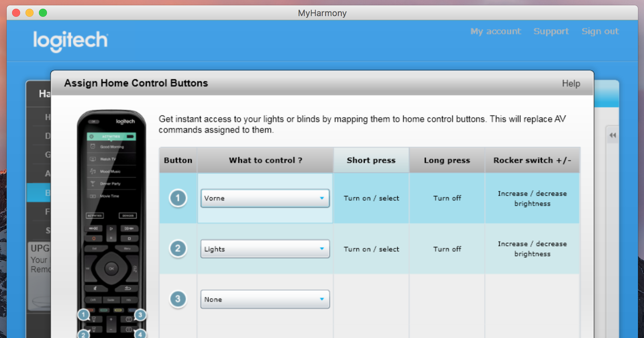Go to the Support page

[x=551, y=31]
